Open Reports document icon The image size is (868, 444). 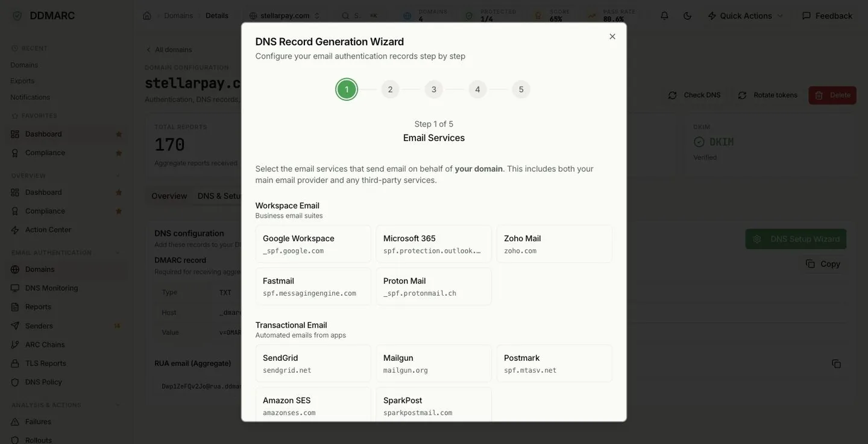click(15, 307)
